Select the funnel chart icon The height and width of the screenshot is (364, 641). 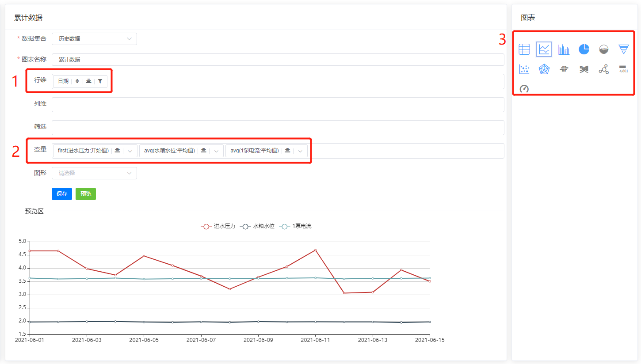[x=623, y=49]
